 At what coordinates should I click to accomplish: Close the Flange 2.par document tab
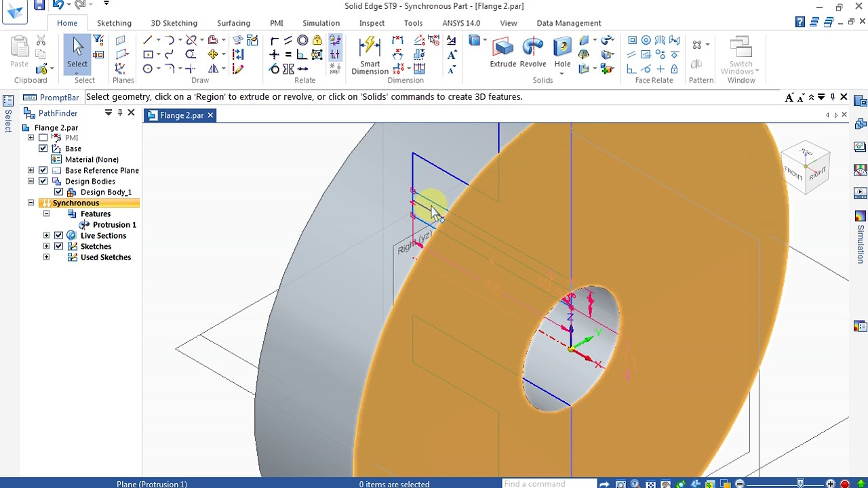210,115
